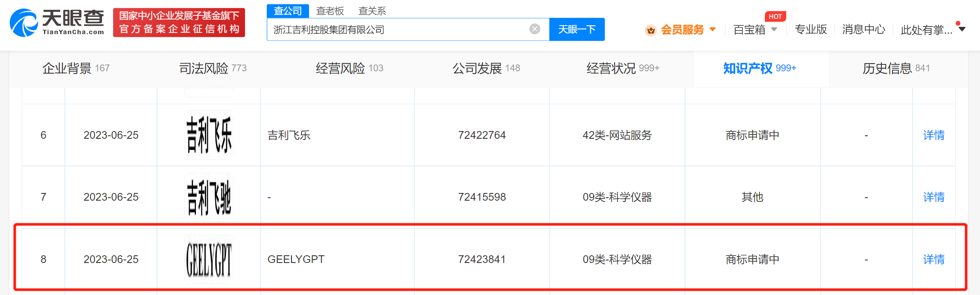
Task: Open the 消息中心 link
Action: click(863, 29)
